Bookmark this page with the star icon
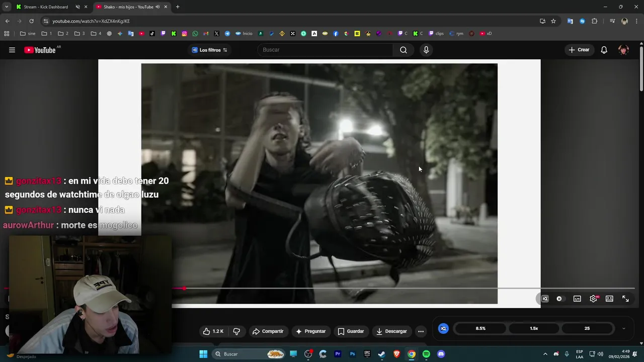This screenshot has height=362, width=644. [553, 21]
